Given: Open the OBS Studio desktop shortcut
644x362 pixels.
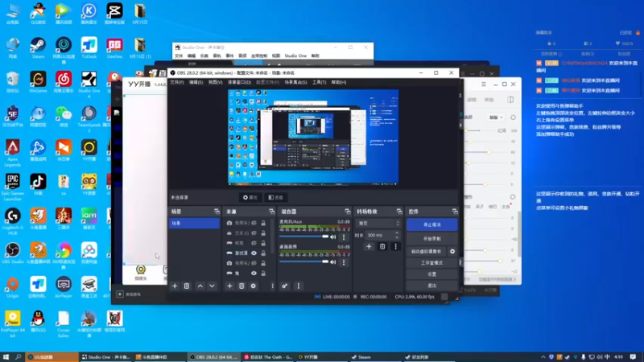Looking at the screenshot, I should point(12,253).
